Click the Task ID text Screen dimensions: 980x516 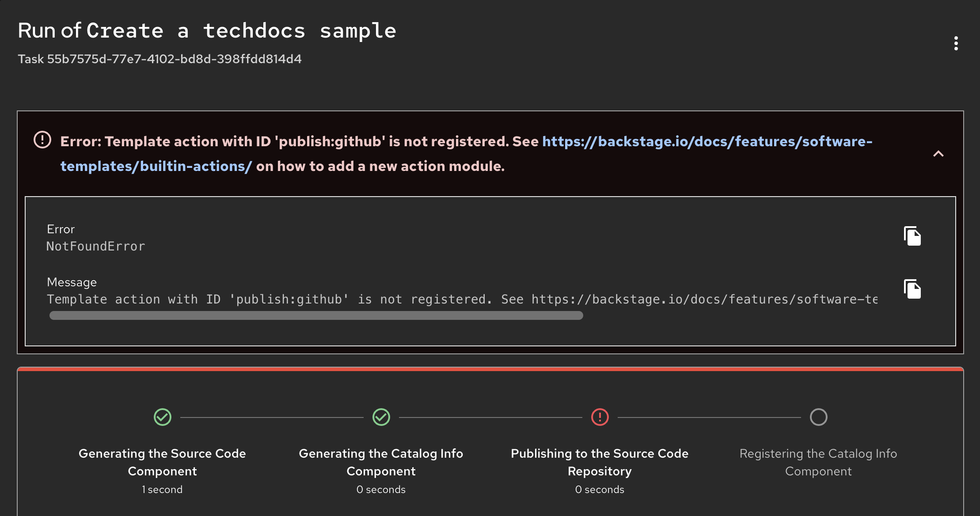point(160,59)
